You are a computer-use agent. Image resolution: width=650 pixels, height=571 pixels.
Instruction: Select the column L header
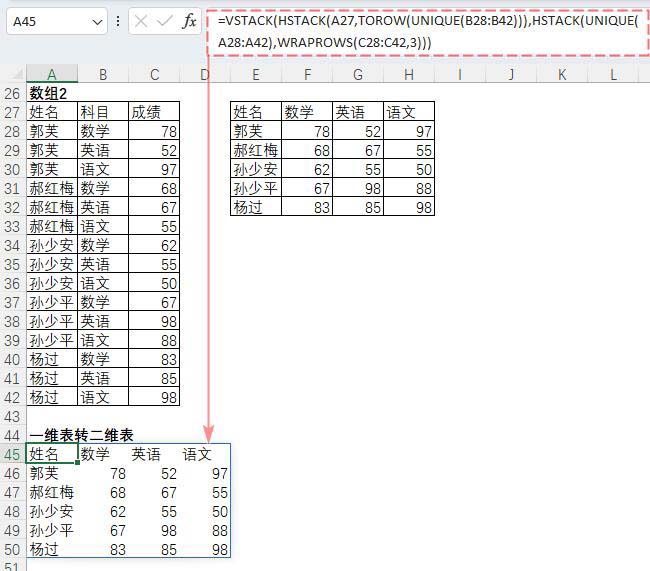pyautogui.click(x=613, y=75)
